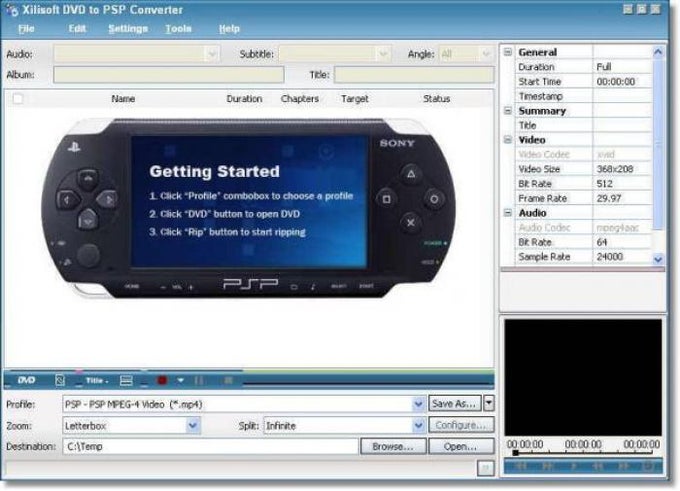Click the play icon under the preview

click(x=573, y=466)
